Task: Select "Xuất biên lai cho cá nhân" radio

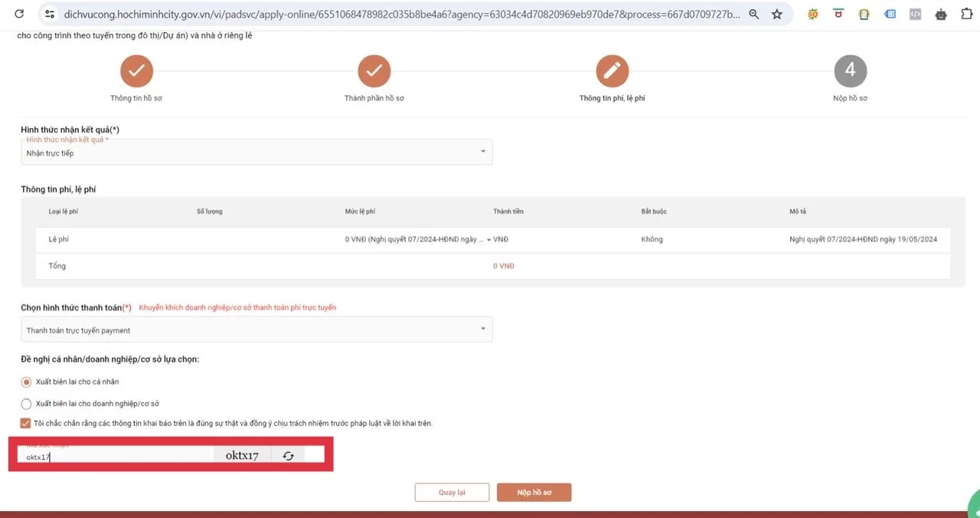Action: tap(27, 382)
